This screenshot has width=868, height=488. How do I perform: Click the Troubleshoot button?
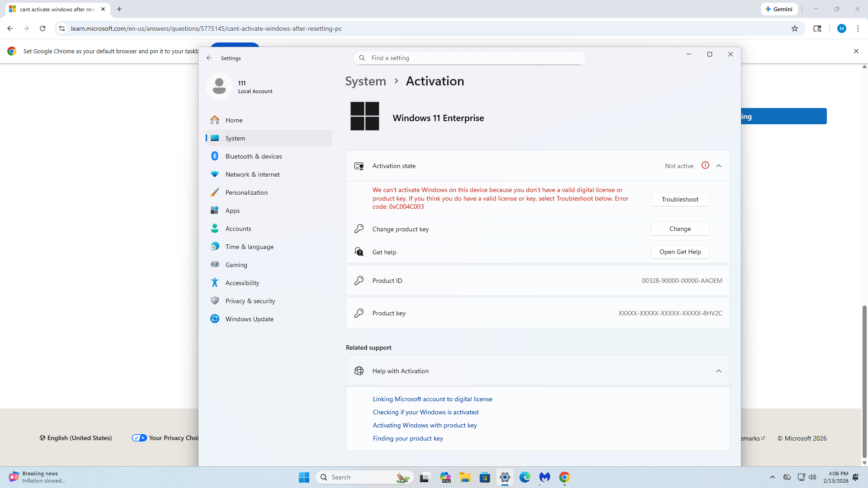pos(680,199)
